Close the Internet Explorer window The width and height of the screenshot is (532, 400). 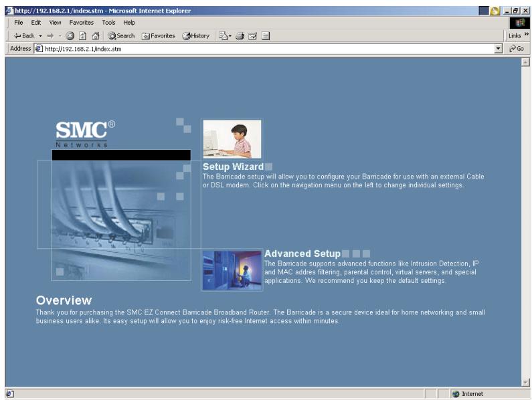coord(525,11)
